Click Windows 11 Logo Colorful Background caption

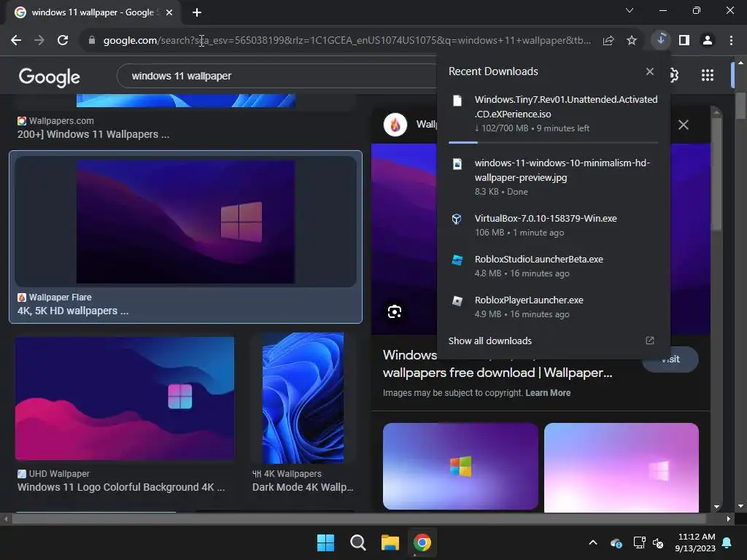coord(121,487)
